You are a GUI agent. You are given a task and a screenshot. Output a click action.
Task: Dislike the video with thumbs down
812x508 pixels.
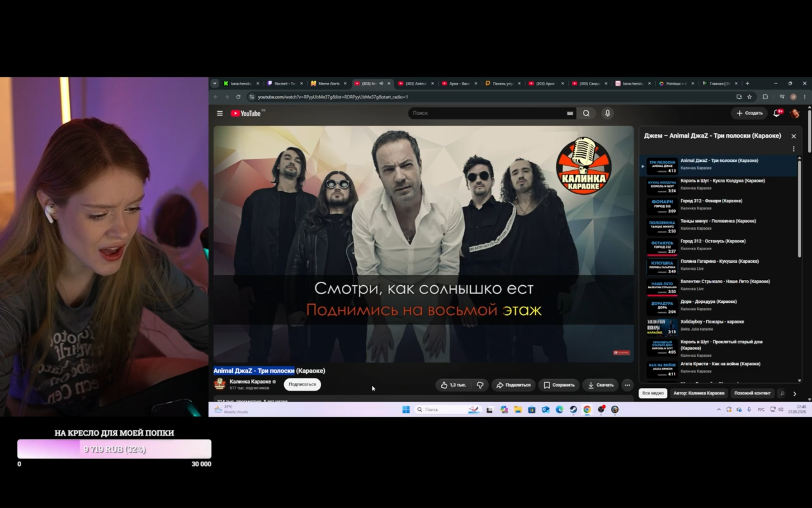point(480,385)
